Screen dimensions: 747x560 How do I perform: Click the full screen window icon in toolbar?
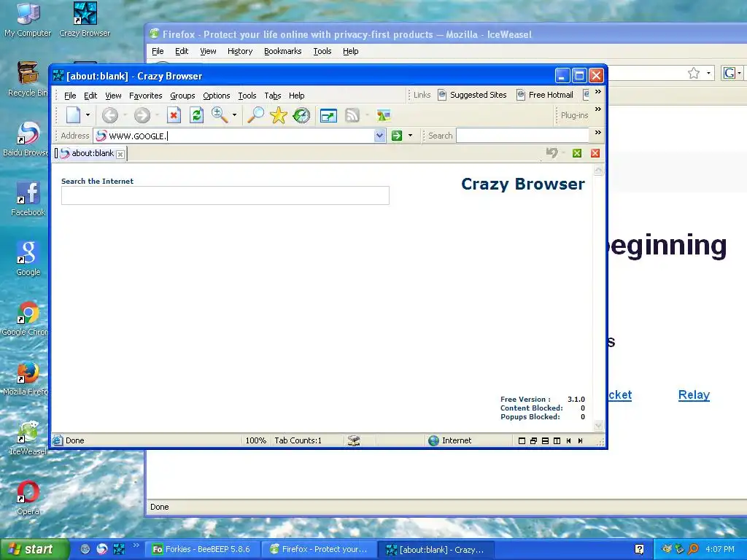tap(328, 115)
